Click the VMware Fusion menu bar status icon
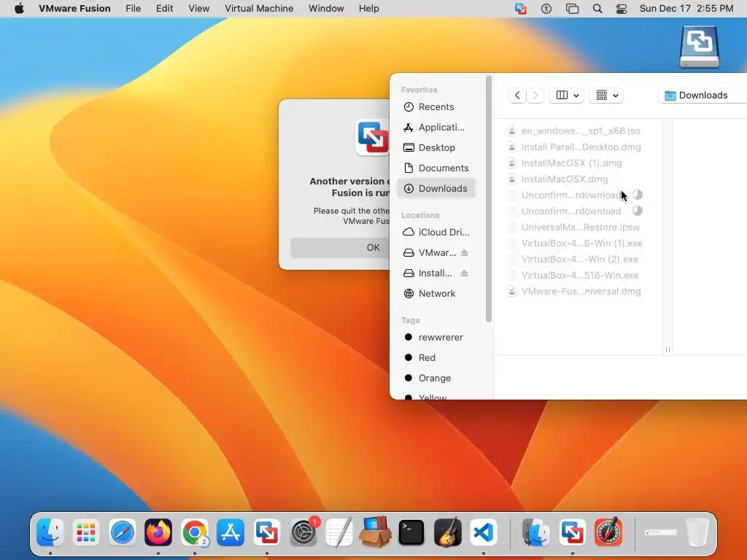 pos(521,9)
